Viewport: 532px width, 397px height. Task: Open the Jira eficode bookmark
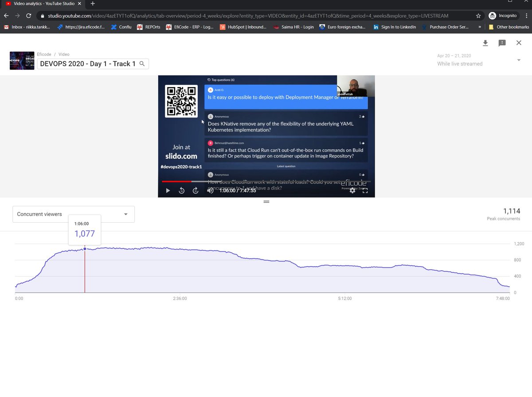[x=81, y=27]
